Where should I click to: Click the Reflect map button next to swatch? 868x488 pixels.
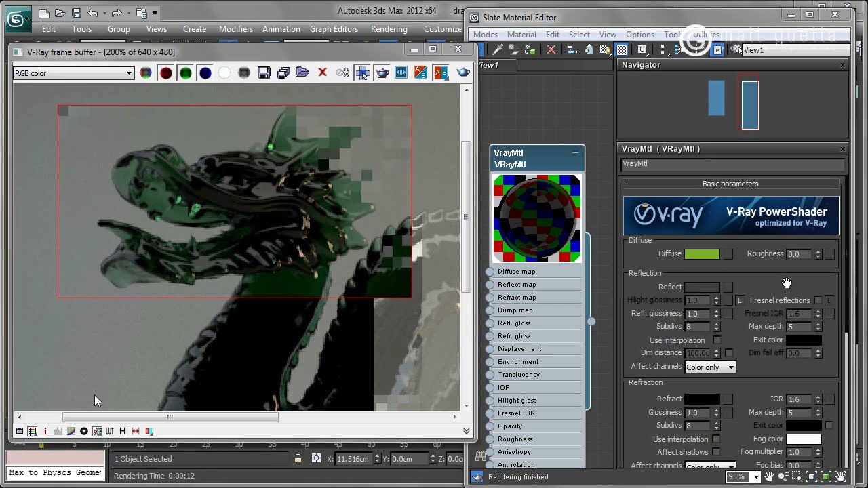[728, 287]
